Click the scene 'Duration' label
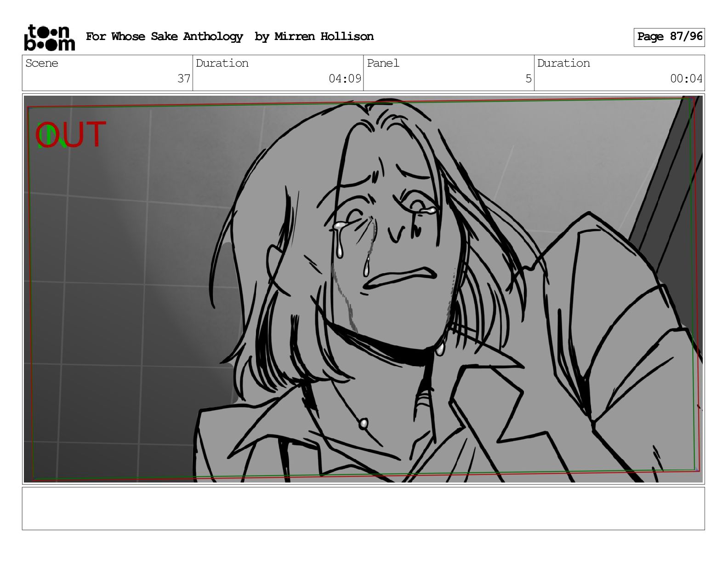728x563 pixels. point(222,63)
